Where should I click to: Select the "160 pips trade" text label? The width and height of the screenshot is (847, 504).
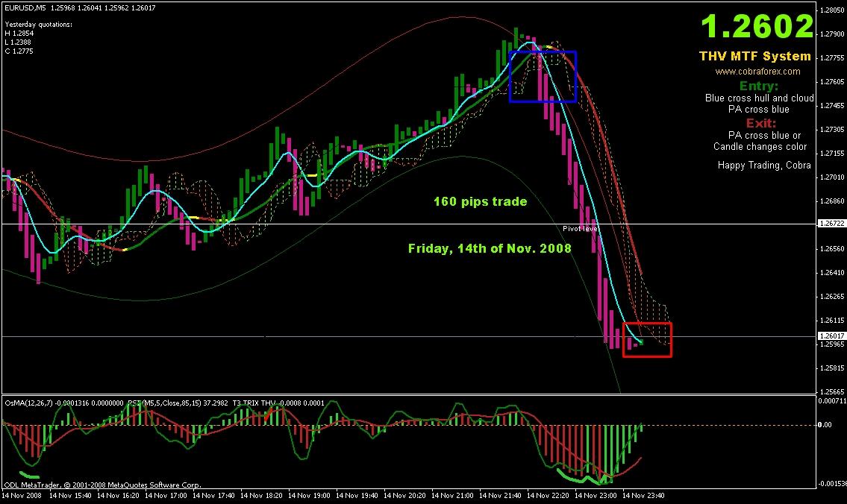point(481,201)
